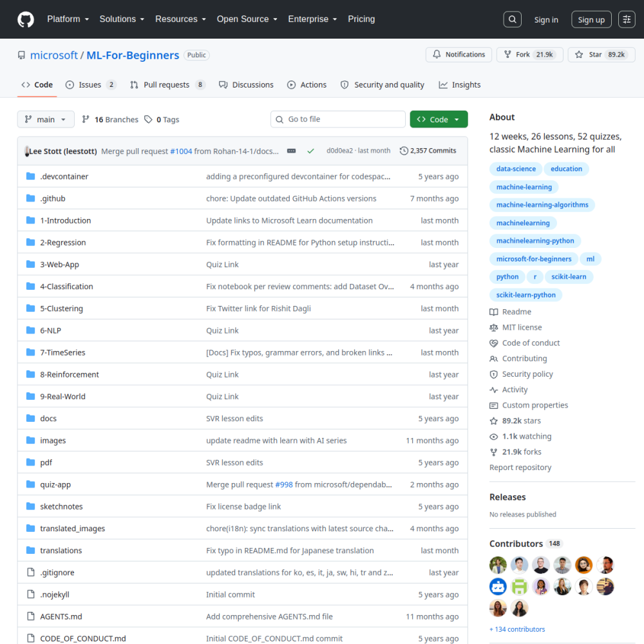Click Lee Stott's avatar in commit bar
The height and width of the screenshot is (644, 644).
tap(26, 151)
